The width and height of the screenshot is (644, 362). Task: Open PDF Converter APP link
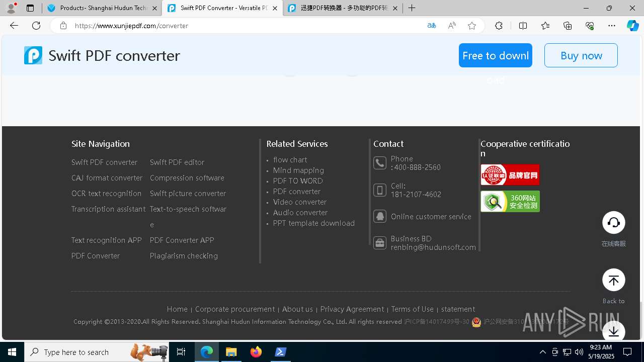click(x=182, y=240)
